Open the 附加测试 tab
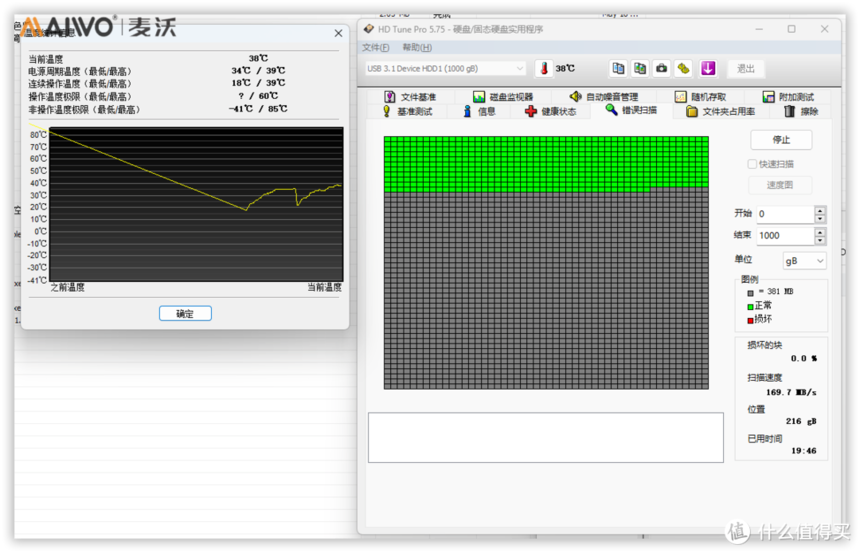Screen dimensions: 860x553 [x=788, y=97]
